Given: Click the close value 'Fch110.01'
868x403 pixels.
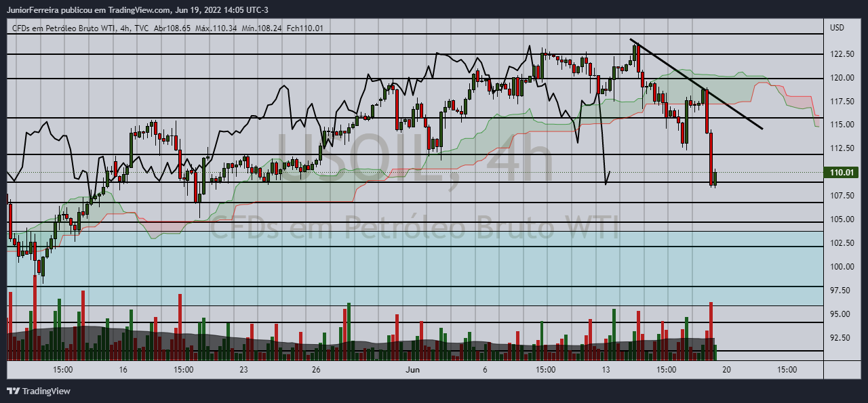Looking at the screenshot, I should (305, 28).
